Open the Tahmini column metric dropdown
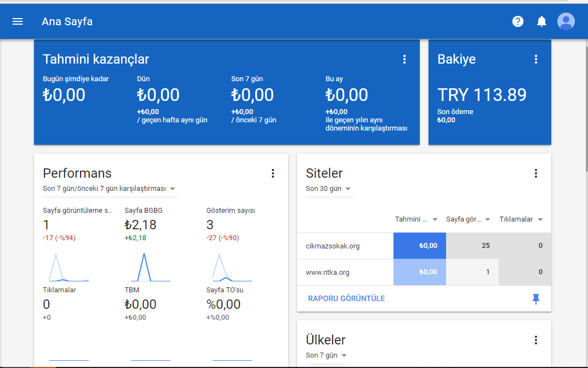 (416, 219)
